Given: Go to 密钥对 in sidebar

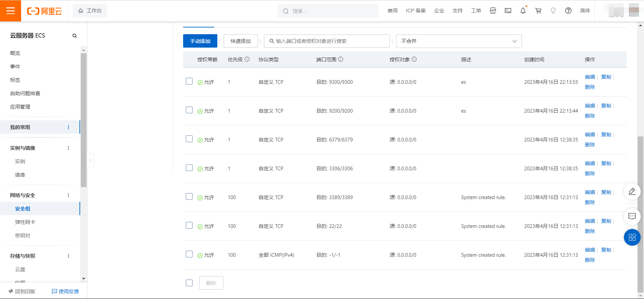Looking at the screenshot, I should click(22, 236).
